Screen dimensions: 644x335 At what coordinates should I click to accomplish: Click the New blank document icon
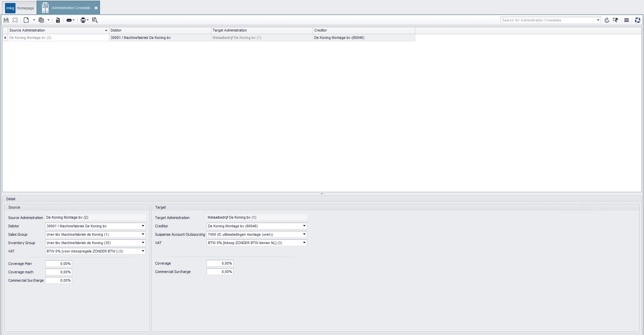click(x=26, y=20)
